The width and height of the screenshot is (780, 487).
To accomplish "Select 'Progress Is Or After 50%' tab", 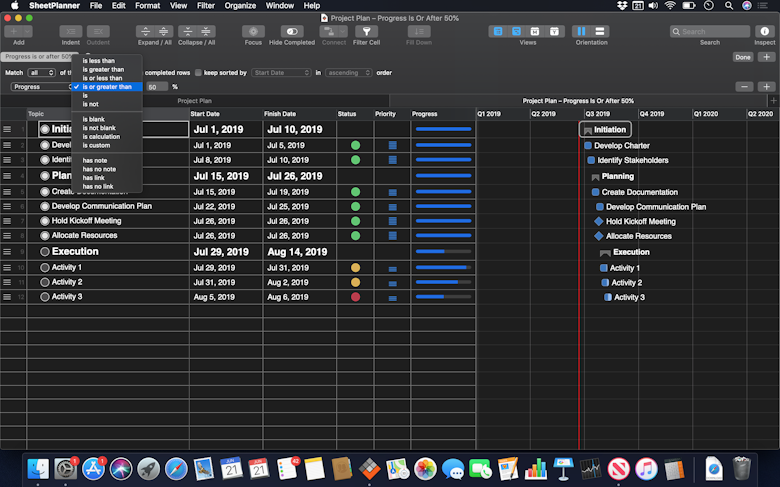I will 578,100.
